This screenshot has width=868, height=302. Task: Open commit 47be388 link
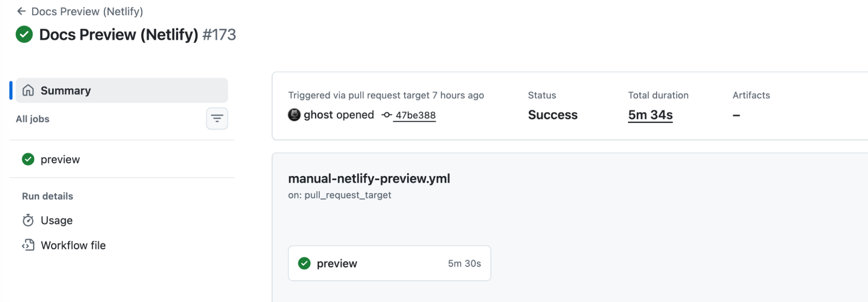pos(415,115)
